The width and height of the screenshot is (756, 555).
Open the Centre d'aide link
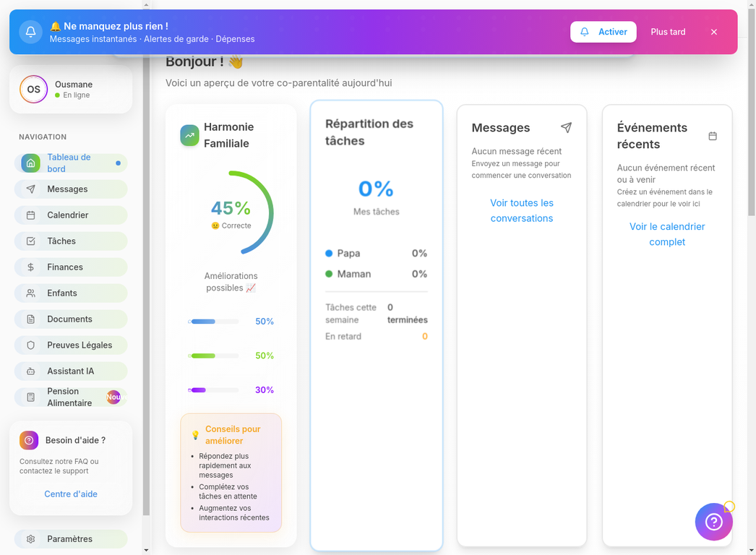(x=70, y=494)
